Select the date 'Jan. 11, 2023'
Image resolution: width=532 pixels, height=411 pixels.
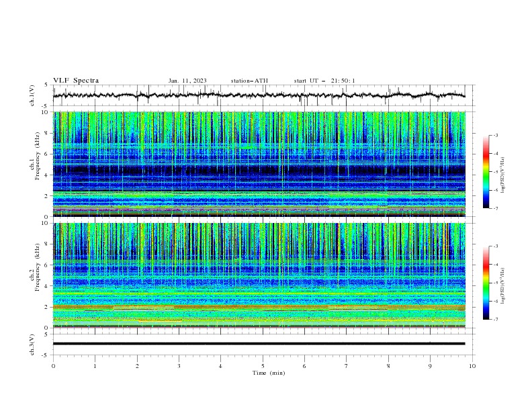tap(187, 81)
